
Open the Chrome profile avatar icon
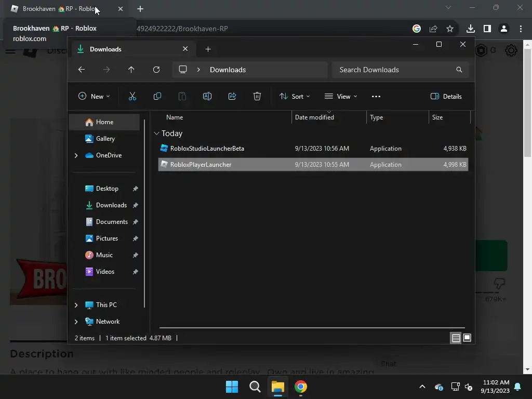coord(504,29)
